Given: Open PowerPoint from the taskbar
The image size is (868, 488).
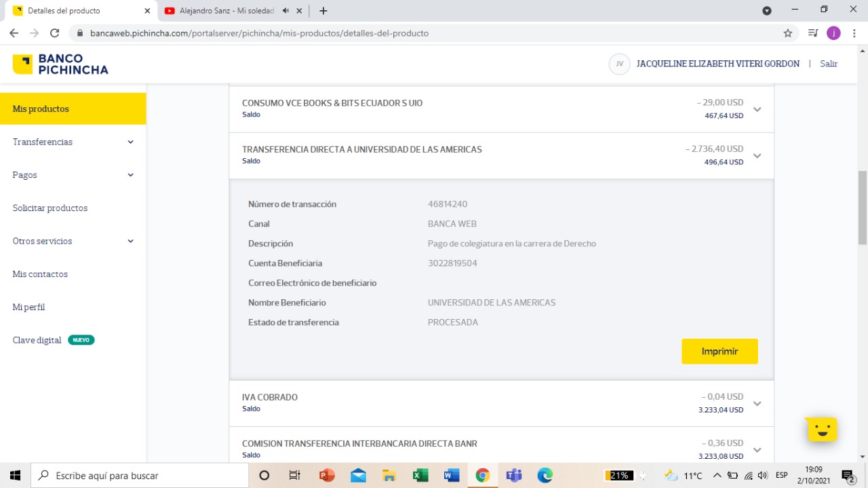Looking at the screenshot, I should tap(327, 475).
